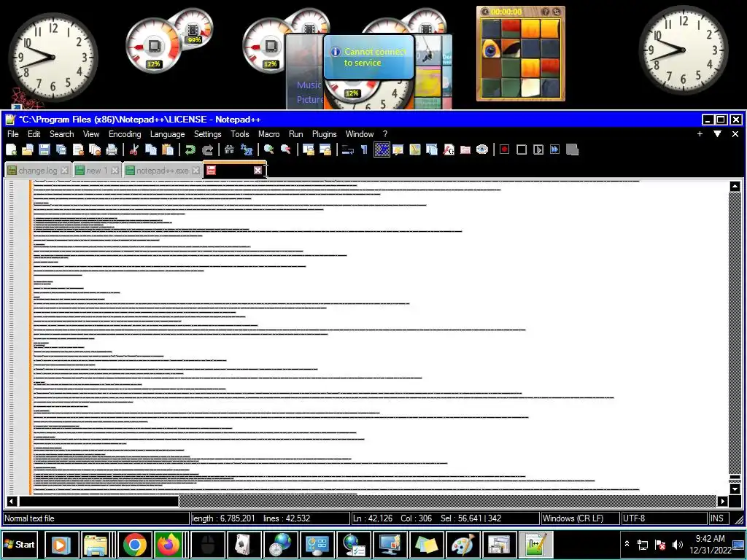Switch to the new 1 tab
The width and height of the screenshot is (747, 560).
click(x=96, y=171)
